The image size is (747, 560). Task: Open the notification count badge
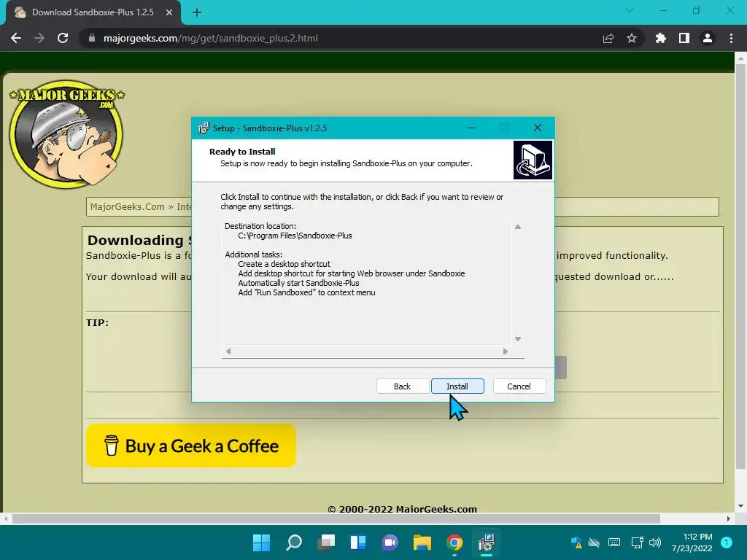(727, 542)
